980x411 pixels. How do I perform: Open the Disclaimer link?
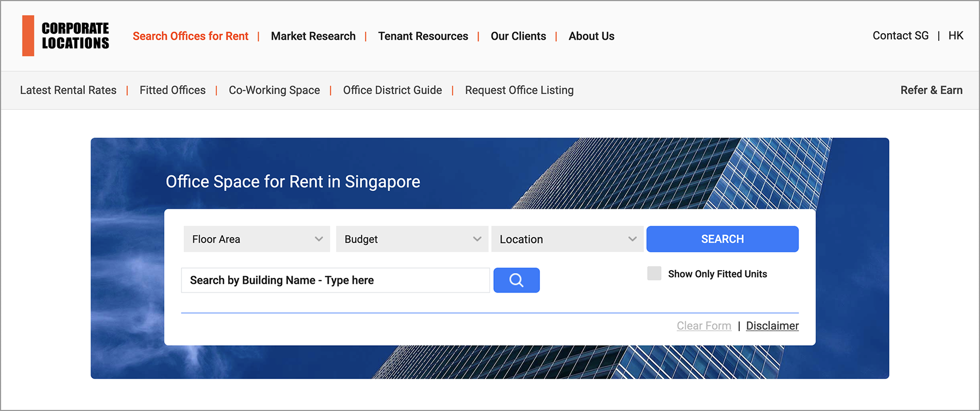tap(772, 326)
